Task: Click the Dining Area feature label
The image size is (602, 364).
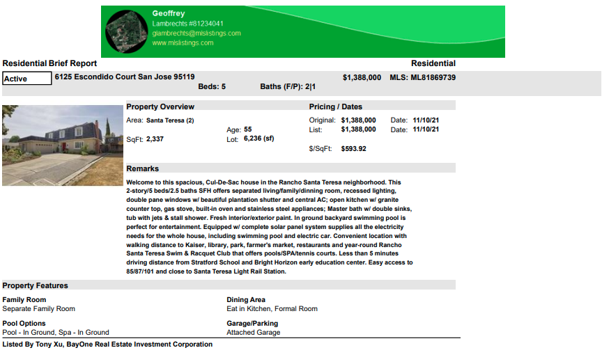Action: [x=246, y=300]
